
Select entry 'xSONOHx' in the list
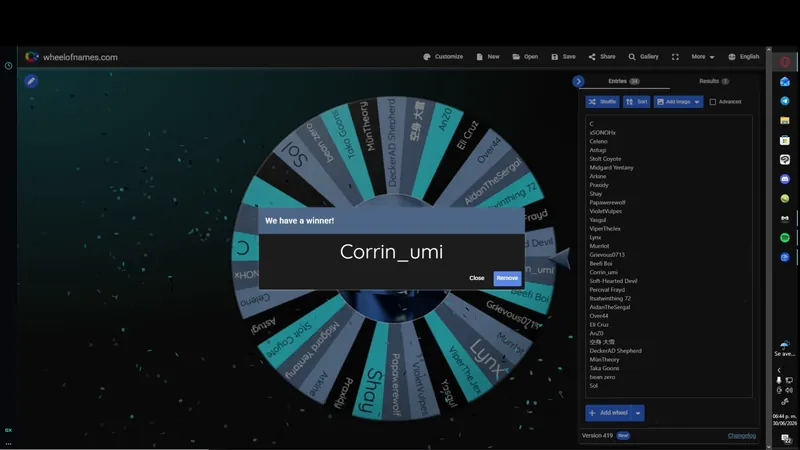(x=603, y=133)
